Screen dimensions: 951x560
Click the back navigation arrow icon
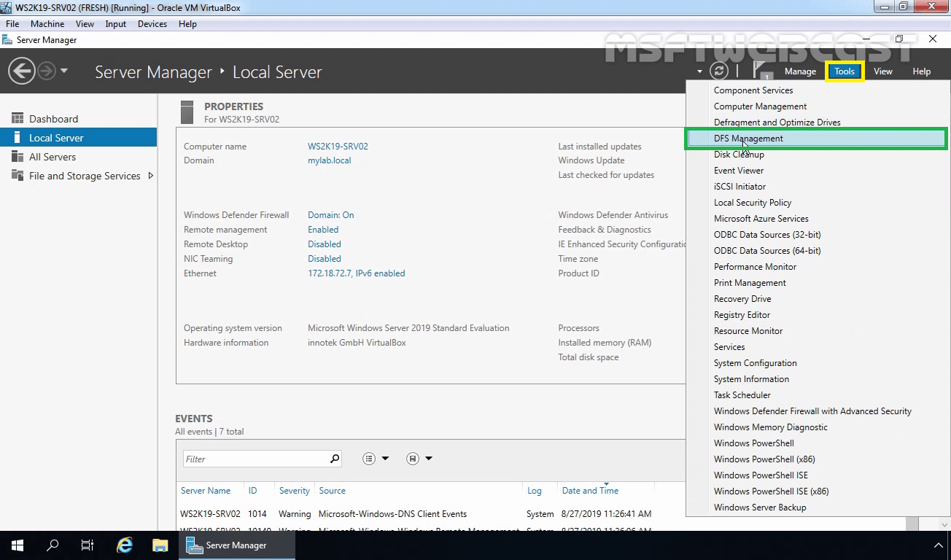pos(21,71)
